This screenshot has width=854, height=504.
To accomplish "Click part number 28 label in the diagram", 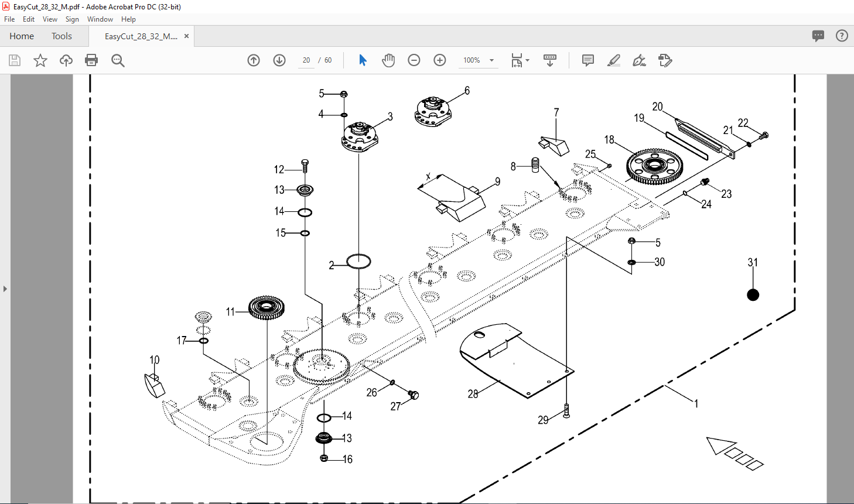I will coord(473,394).
